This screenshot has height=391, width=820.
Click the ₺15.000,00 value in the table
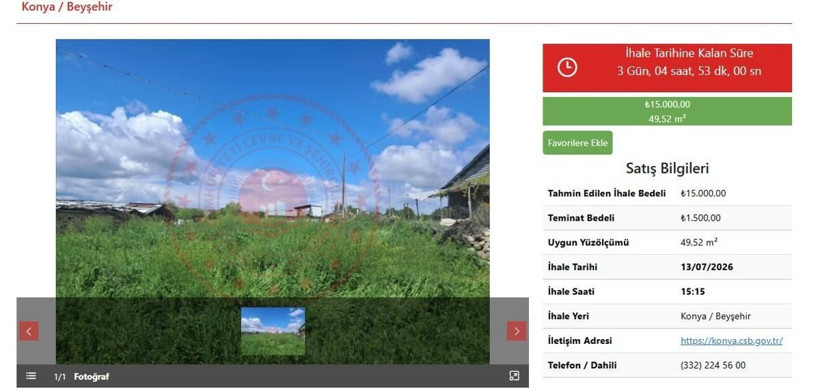703,193
